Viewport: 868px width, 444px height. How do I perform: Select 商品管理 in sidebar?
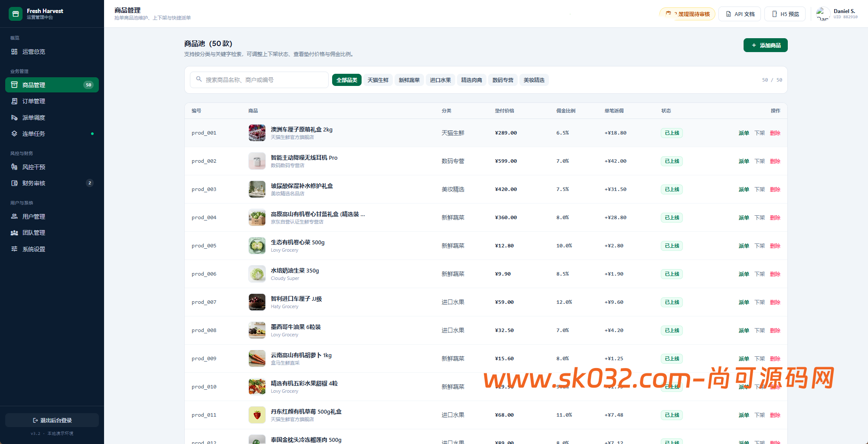pos(52,85)
